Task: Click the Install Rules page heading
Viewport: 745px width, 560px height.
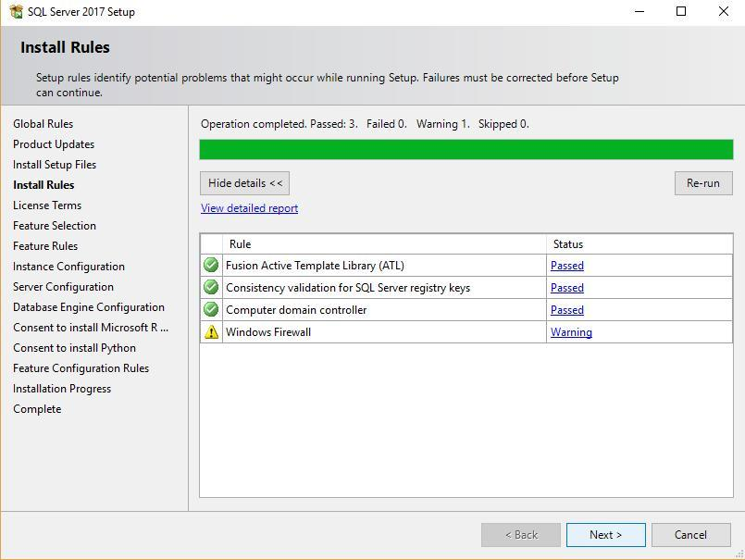Action: (65, 47)
